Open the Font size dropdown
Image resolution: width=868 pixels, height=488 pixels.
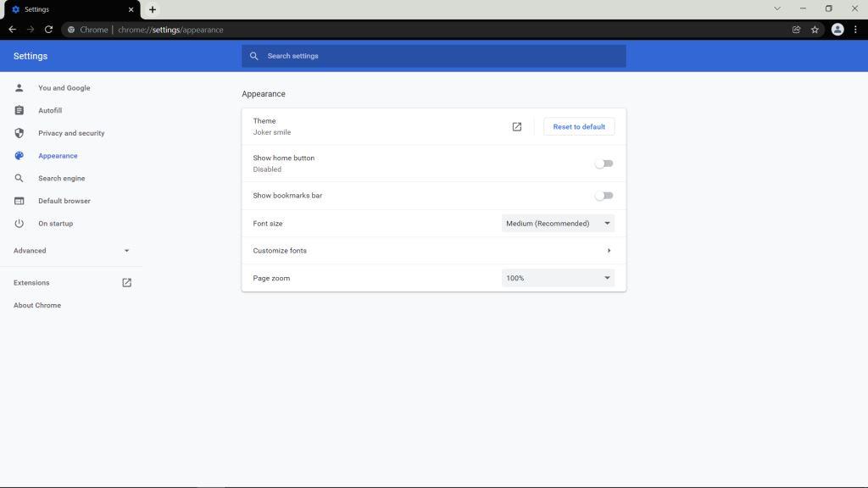[x=558, y=224]
